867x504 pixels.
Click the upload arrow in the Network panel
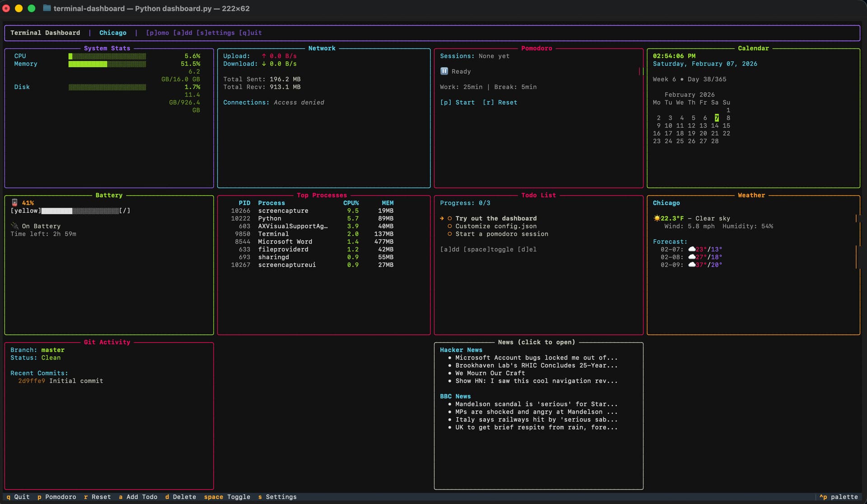click(264, 56)
